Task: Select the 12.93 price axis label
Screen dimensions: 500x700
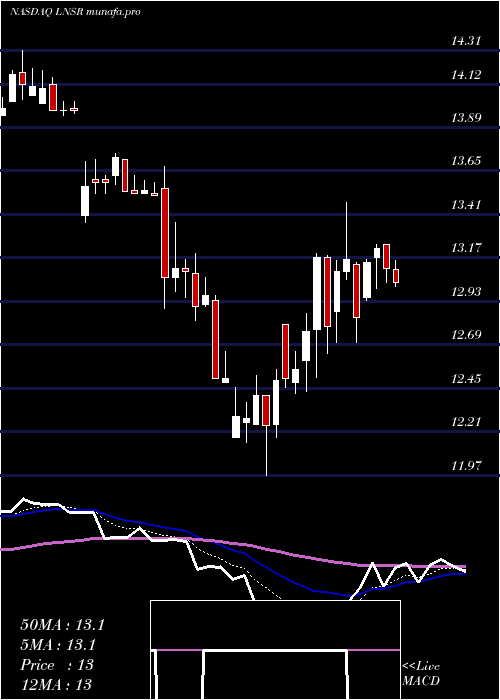Action: point(466,292)
